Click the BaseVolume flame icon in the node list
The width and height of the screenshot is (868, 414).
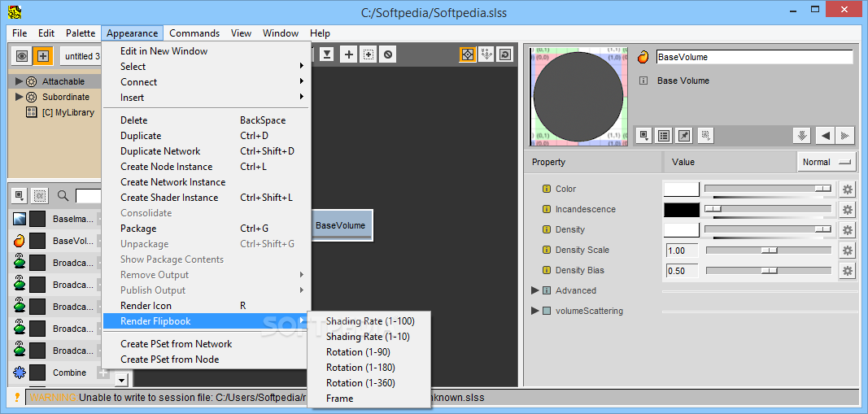tap(19, 241)
